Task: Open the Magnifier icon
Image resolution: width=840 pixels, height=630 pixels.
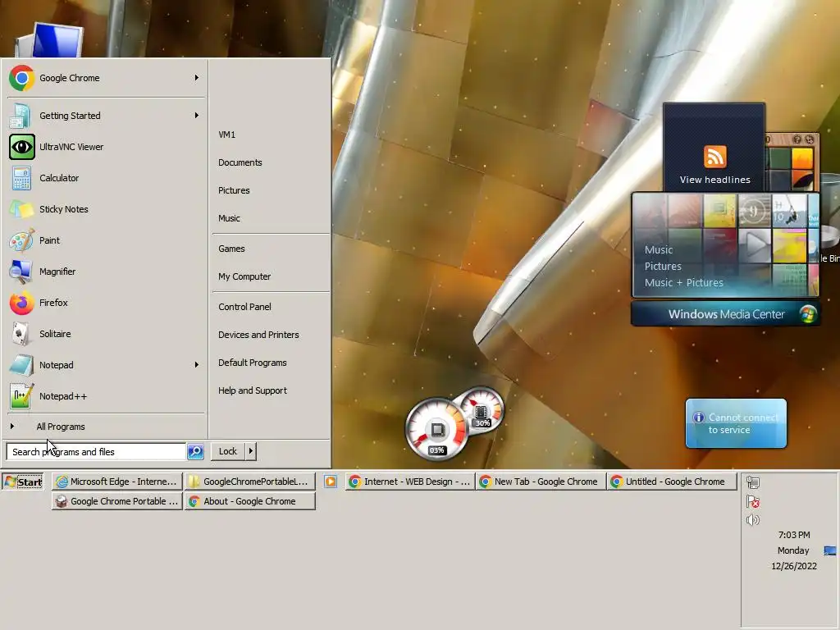Action: coord(21,272)
